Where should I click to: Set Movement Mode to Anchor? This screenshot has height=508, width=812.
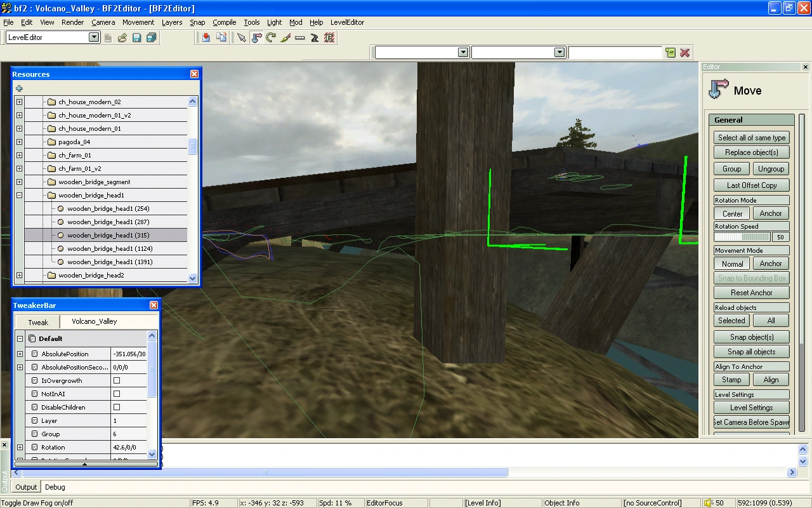[771, 264]
